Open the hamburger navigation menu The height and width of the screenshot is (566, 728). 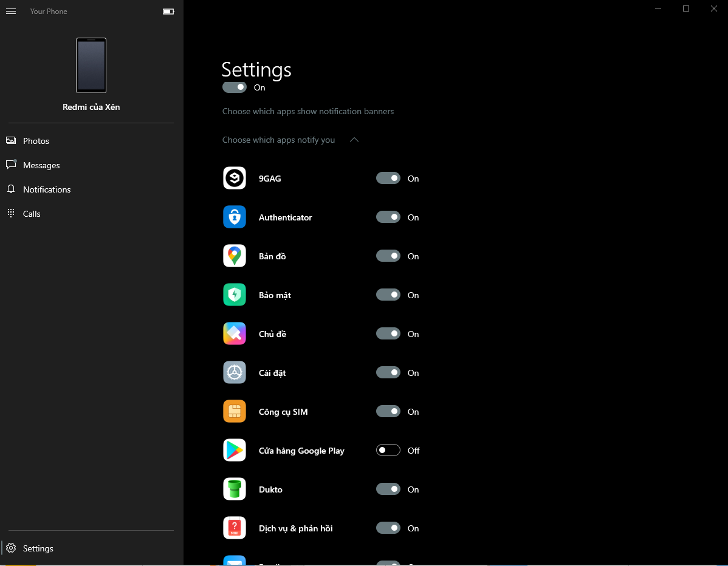click(11, 11)
